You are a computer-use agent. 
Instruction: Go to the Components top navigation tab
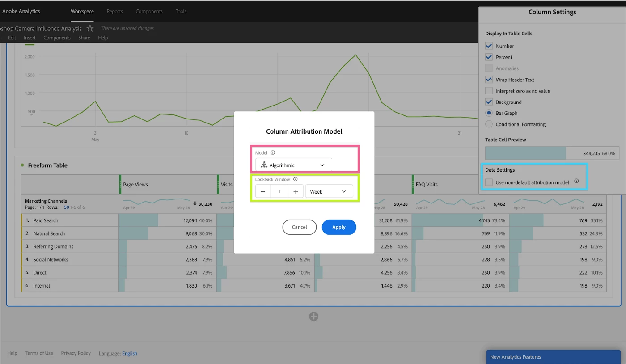click(x=149, y=11)
